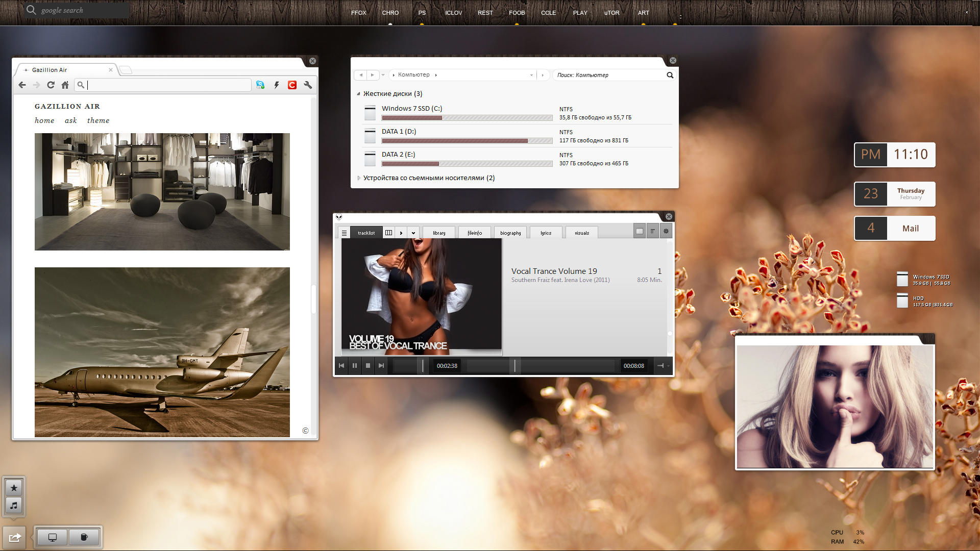Navigate back in the explorer window
The width and height of the screenshot is (980, 551).
pyautogui.click(x=361, y=75)
